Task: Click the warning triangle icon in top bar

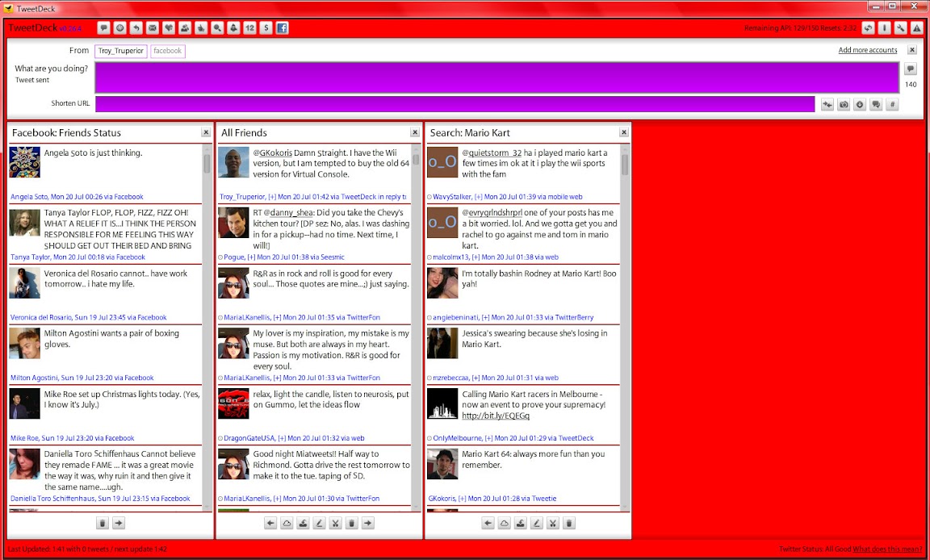Action: click(916, 28)
